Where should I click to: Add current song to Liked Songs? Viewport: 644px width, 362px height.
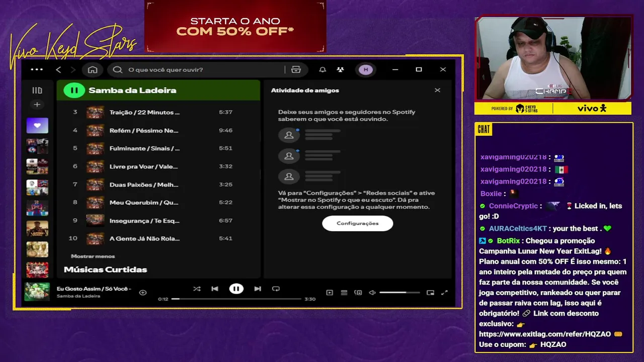[143, 292]
